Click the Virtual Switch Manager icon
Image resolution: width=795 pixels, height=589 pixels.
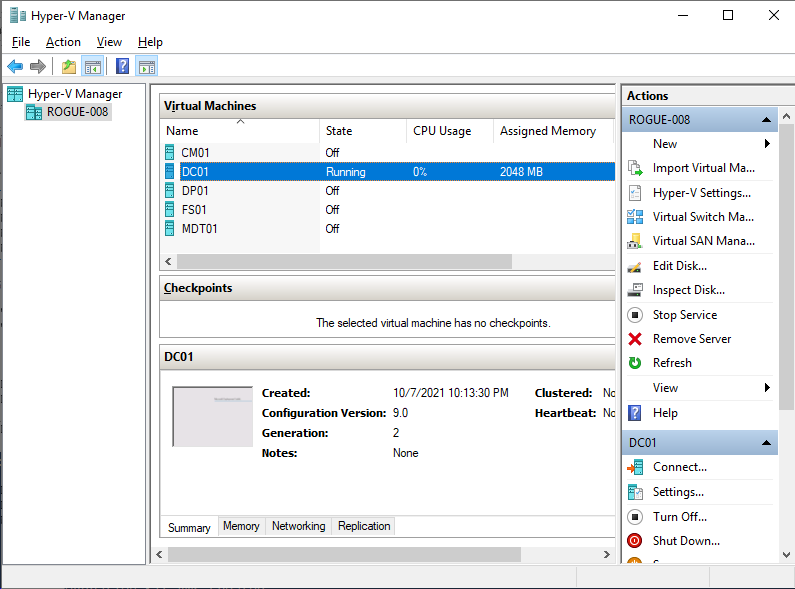coord(635,217)
